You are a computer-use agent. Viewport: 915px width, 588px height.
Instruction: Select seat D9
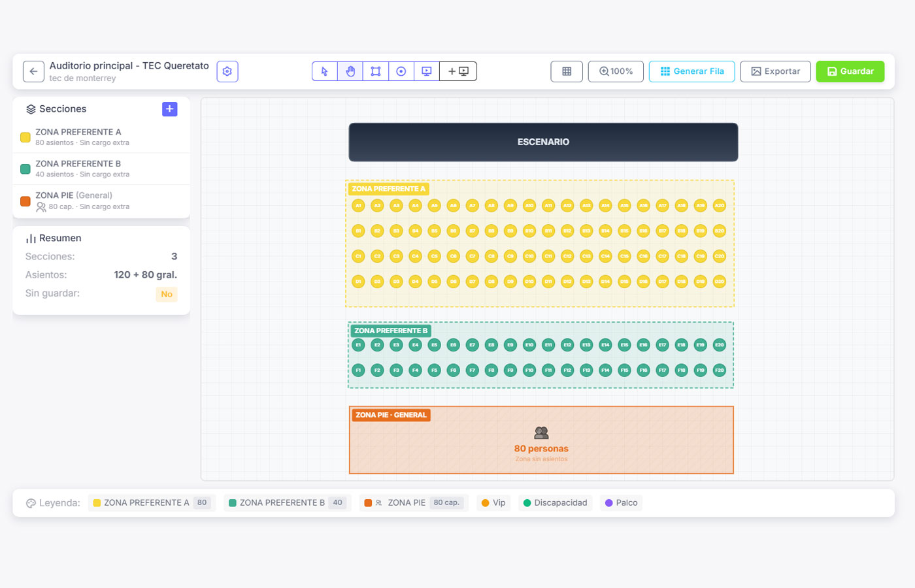[510, 282]
